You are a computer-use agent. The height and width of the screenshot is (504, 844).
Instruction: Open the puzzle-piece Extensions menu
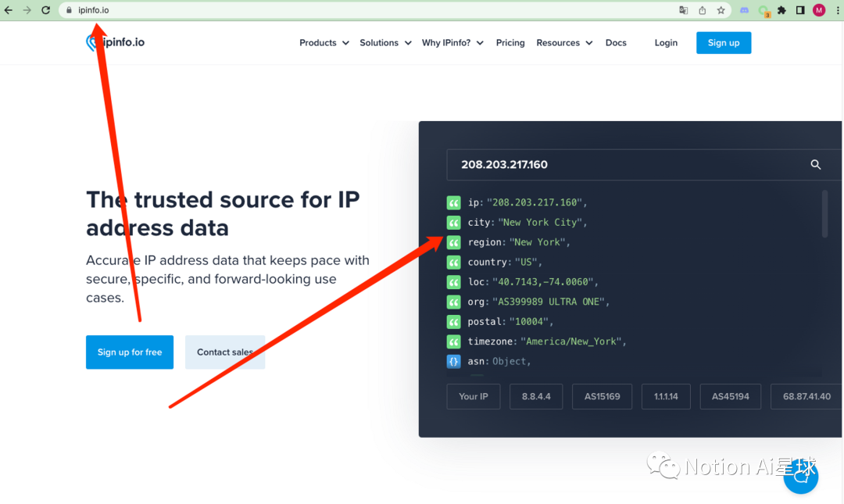tap(781, 10)
